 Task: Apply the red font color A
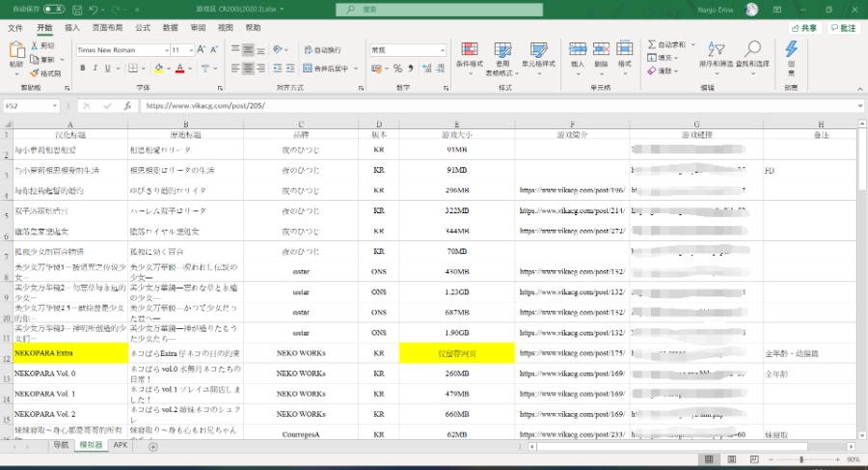click(x=179, y=69)
